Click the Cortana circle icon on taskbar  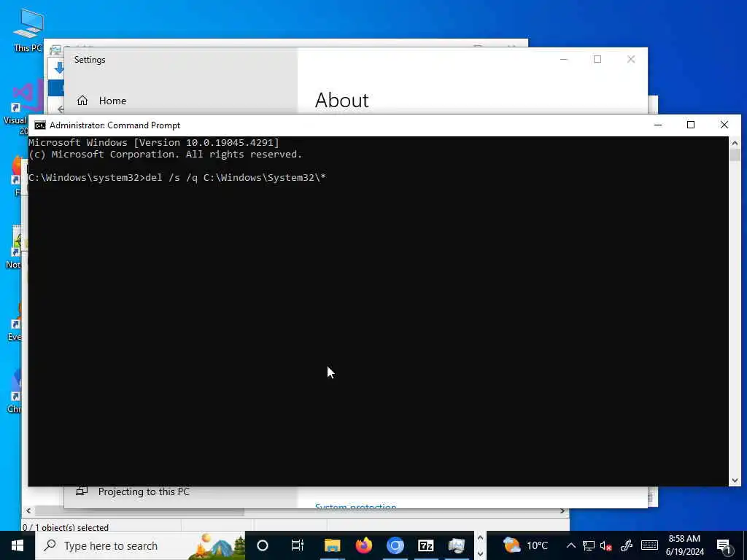point(263,545)
